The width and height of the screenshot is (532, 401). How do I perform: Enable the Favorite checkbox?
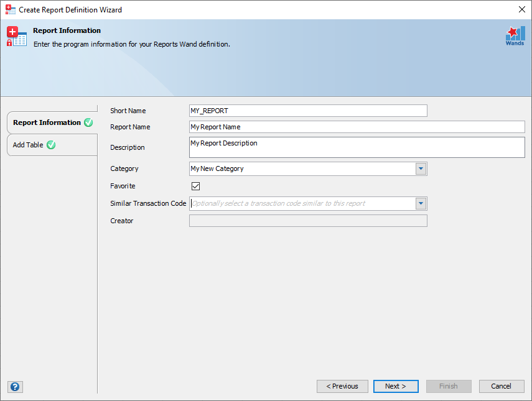(195, 186)
